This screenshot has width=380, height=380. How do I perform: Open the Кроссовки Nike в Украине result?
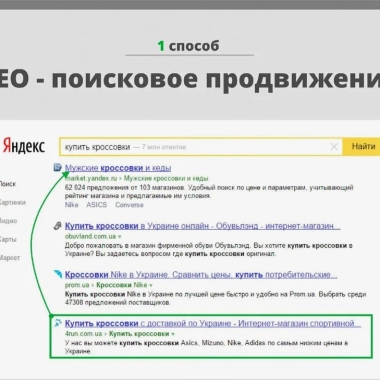[x=201, y=275]
